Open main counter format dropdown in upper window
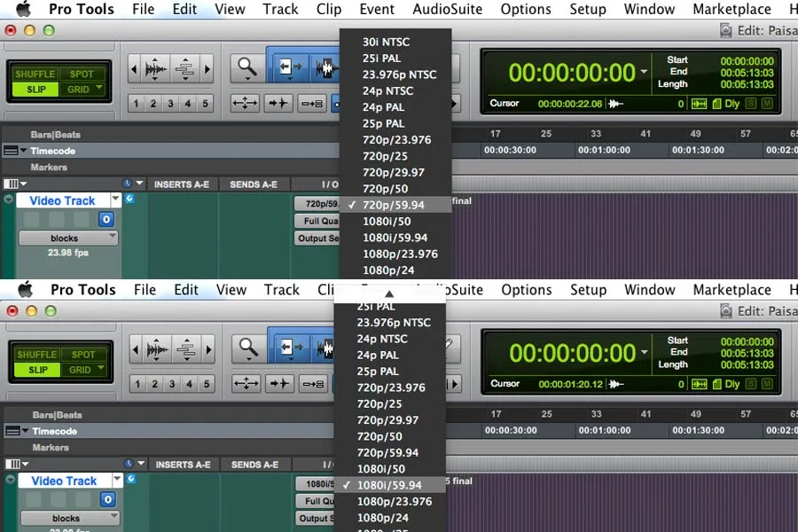 click(x=644, y=72)
